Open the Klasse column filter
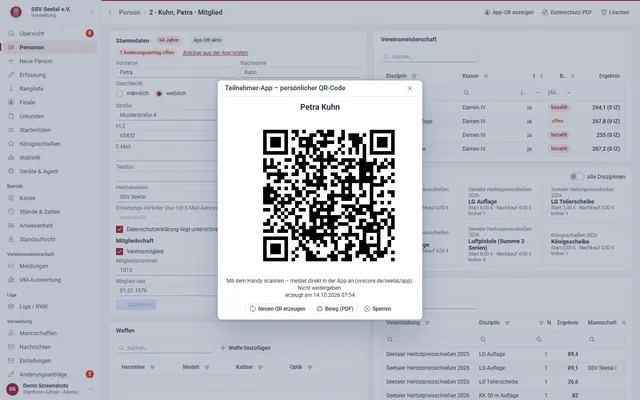This screenshot has width=640, height=400. point(486,76)
